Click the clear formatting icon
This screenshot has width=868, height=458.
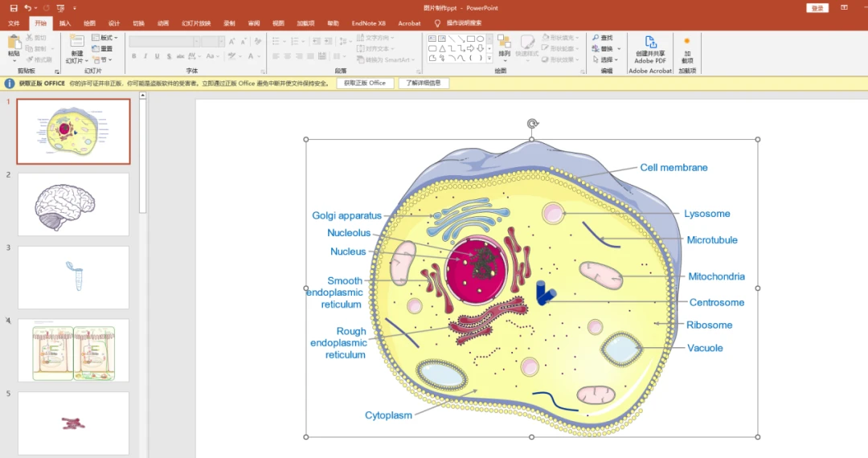point(258,42)
